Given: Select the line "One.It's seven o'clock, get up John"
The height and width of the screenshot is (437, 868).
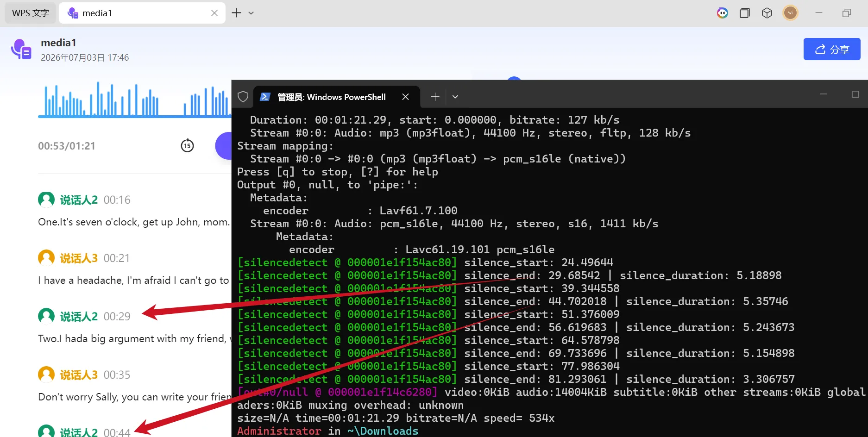Looking at the screenshot, I should click(x=134, y=222).
